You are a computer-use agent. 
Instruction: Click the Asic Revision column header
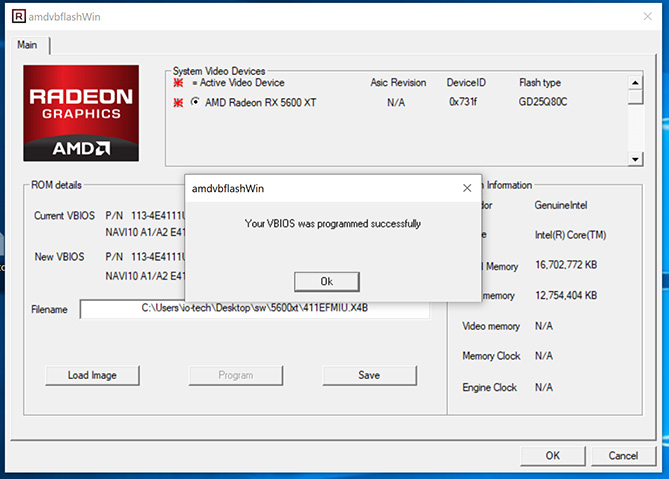(398, 82)
